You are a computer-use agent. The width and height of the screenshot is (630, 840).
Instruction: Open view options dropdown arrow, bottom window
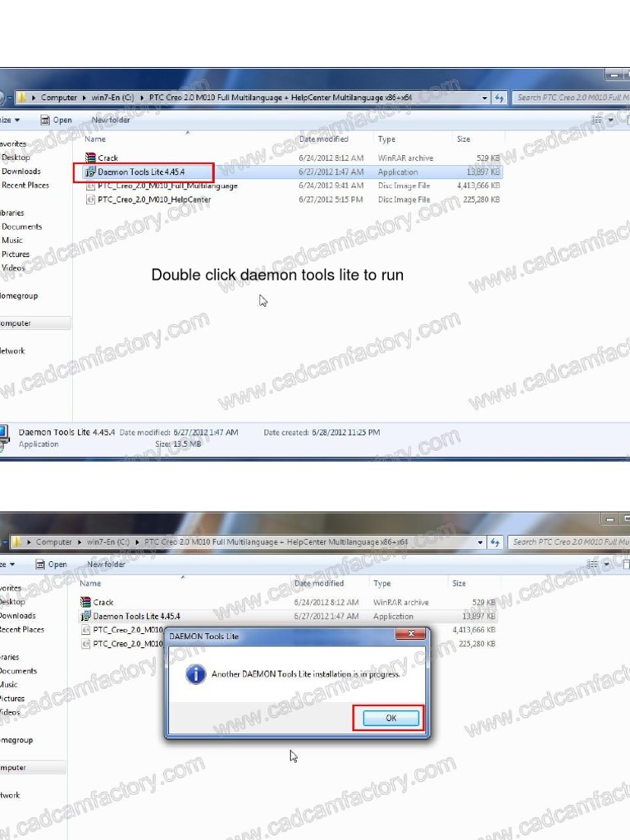click(x=606, y=564)
